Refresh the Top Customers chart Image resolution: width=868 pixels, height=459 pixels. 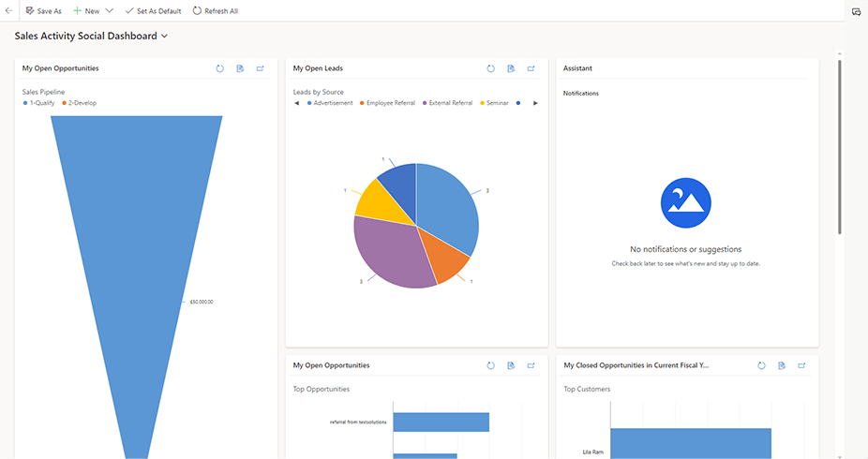(761, 365)
